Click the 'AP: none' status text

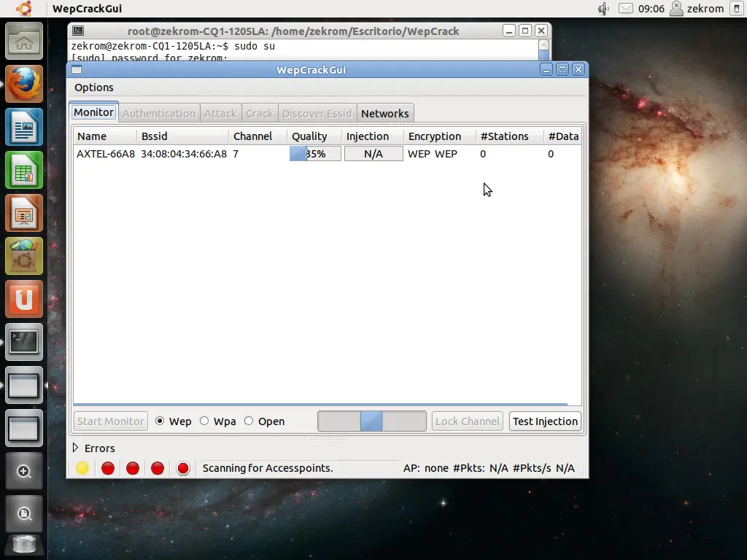426,468
